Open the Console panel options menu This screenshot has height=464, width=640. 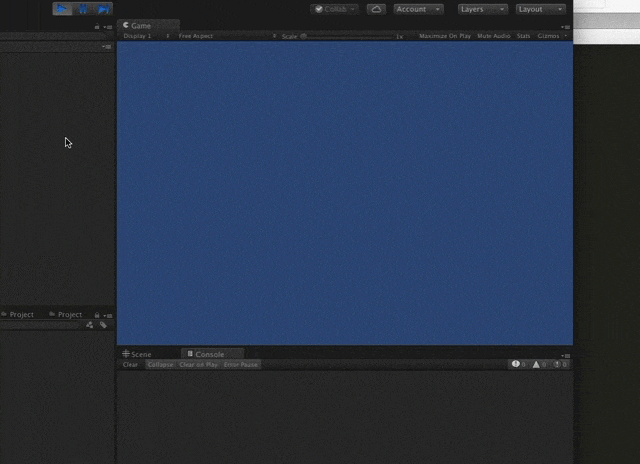click(x=566, y=355)
